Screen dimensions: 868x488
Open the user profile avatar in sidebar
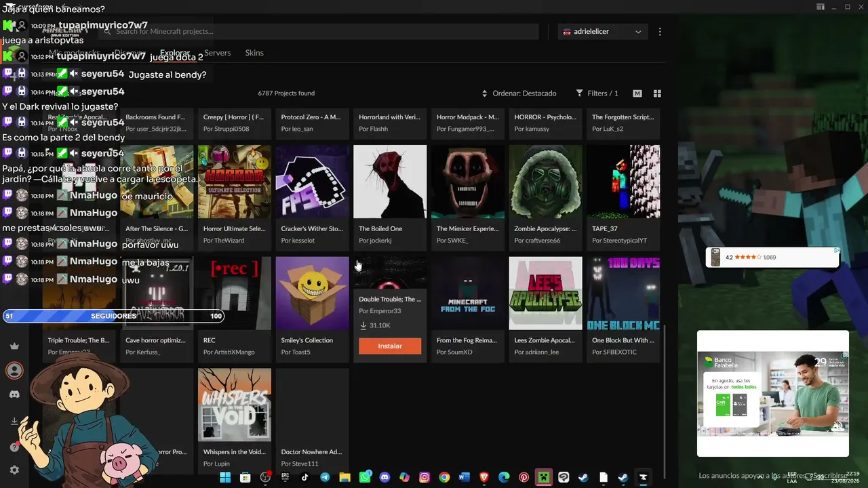14,370
